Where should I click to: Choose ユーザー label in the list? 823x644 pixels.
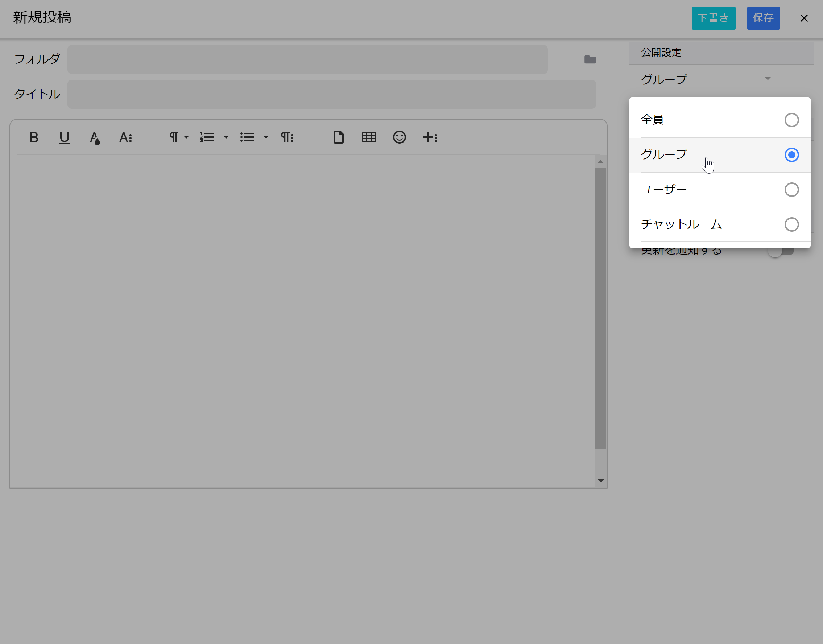pos(664,189)
